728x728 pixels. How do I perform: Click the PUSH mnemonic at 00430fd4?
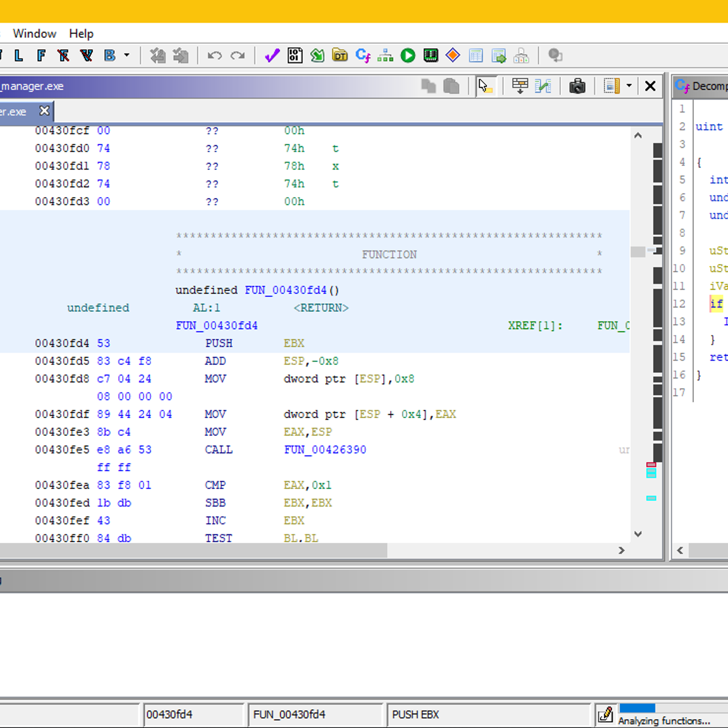coord(218,343)
